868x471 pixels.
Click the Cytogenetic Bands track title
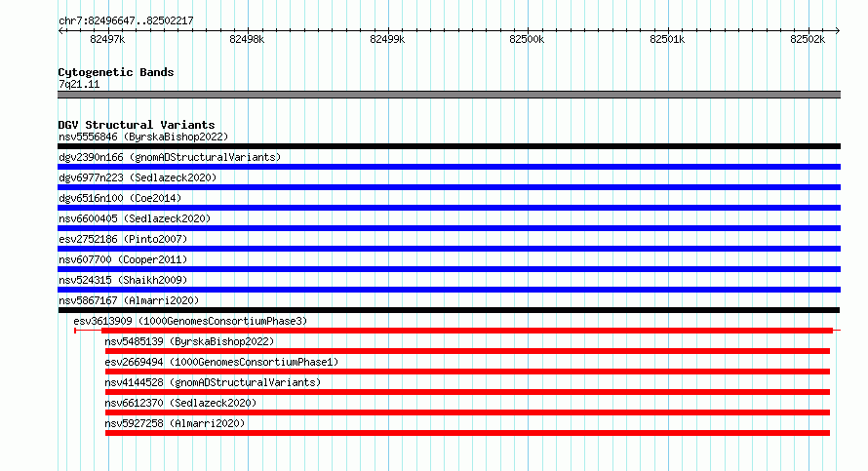coord(116,72)
